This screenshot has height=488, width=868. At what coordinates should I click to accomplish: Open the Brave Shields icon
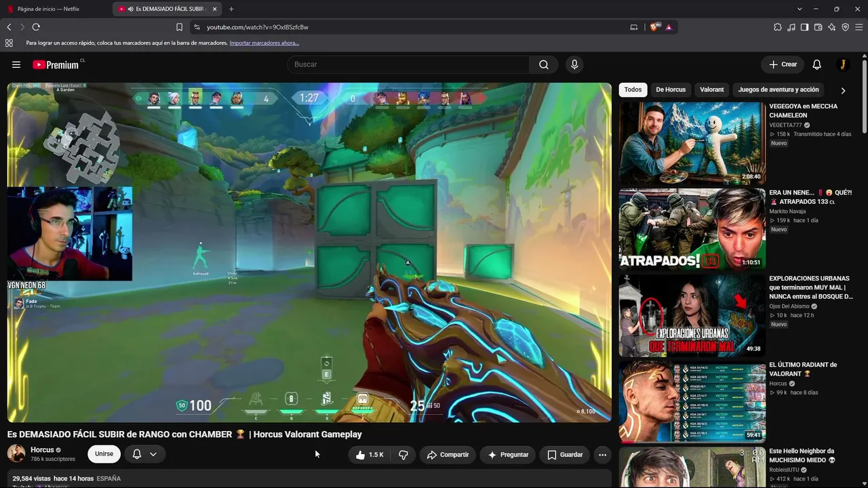[x=654, y=27]
